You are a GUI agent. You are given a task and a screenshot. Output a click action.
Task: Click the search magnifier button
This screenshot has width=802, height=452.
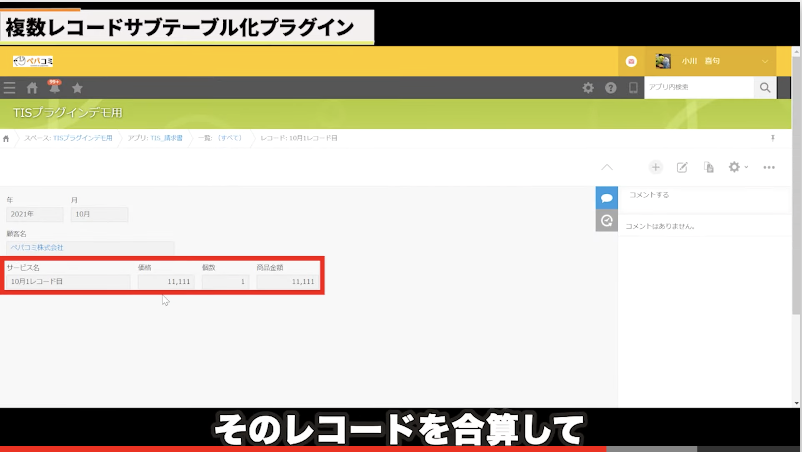pyautogui.click(x=765, y=88)
